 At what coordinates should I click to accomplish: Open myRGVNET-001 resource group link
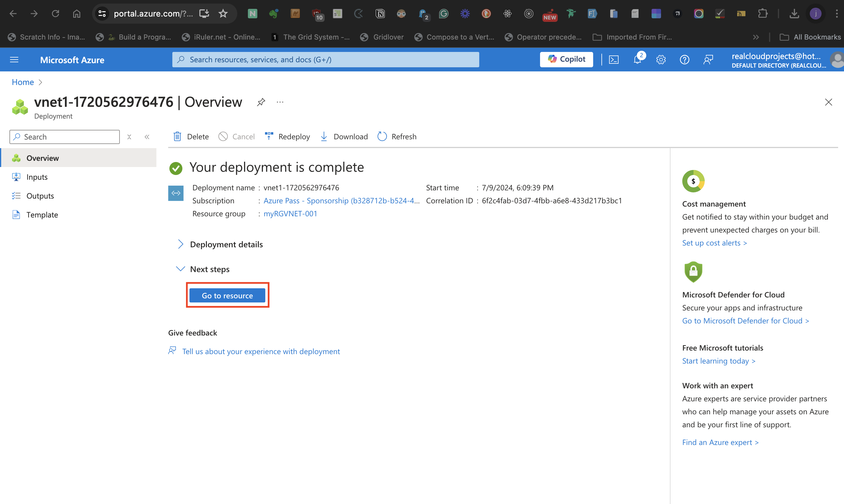290,214
